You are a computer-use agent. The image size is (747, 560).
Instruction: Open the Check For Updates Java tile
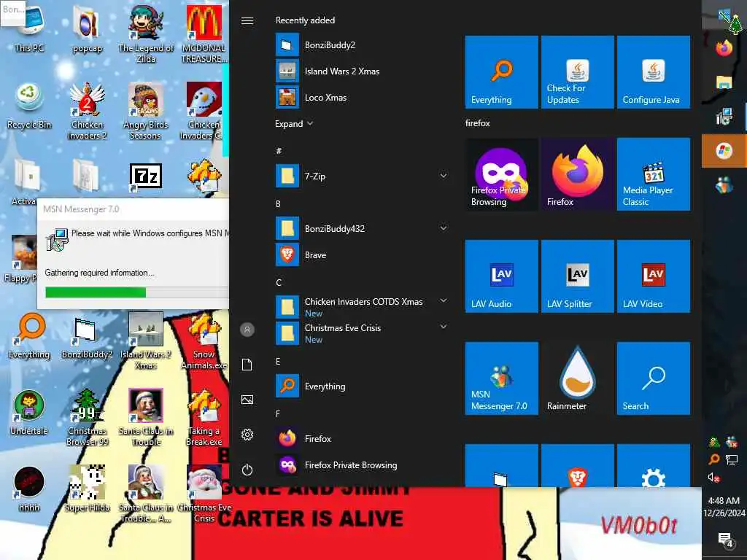(578, 72)
